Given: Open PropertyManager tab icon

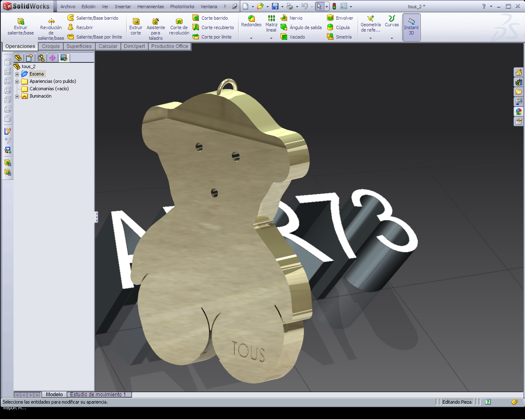Looking at the screenshot, I should (30, 58).
